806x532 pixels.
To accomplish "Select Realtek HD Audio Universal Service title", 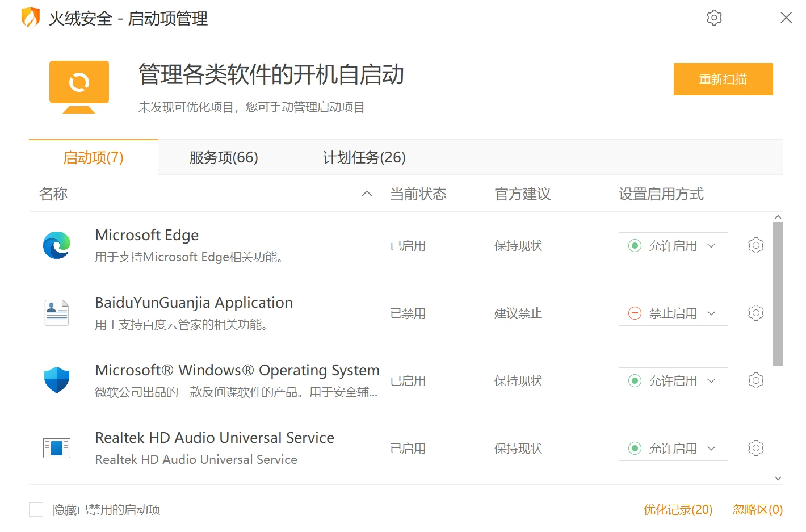I will click(x=215, y=438).
